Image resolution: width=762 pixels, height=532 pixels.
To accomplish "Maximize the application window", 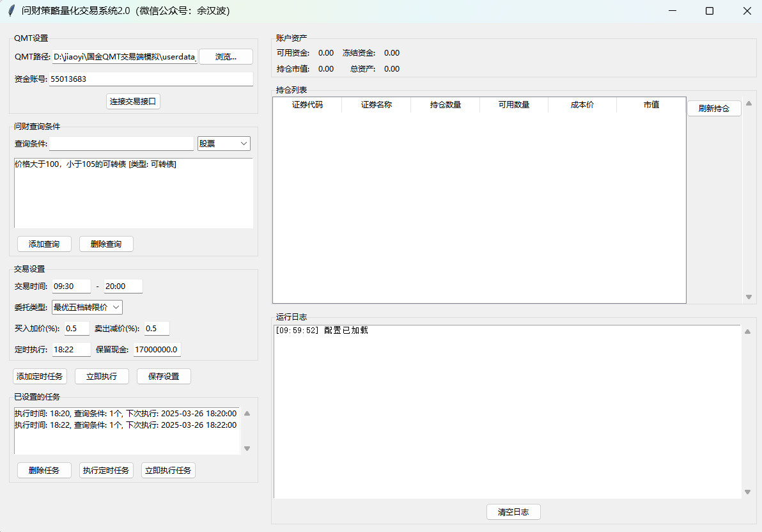I will [710, 11].
